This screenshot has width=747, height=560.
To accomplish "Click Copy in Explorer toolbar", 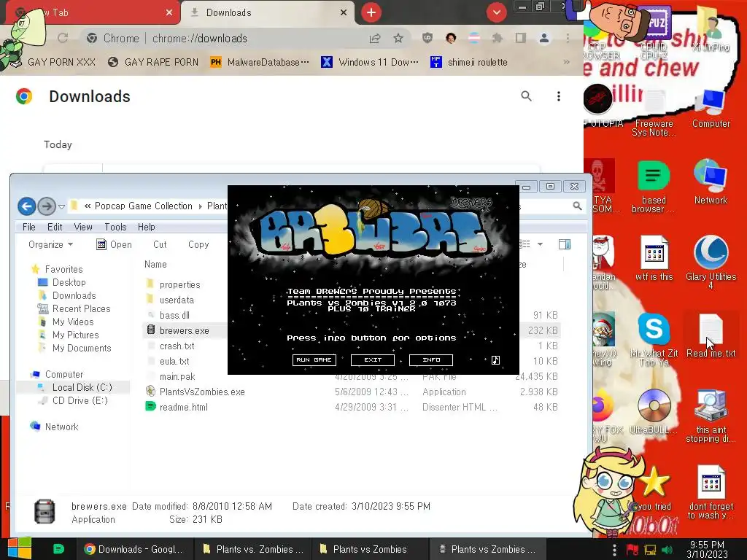I will pyautogui.click(x=198, y=245).
